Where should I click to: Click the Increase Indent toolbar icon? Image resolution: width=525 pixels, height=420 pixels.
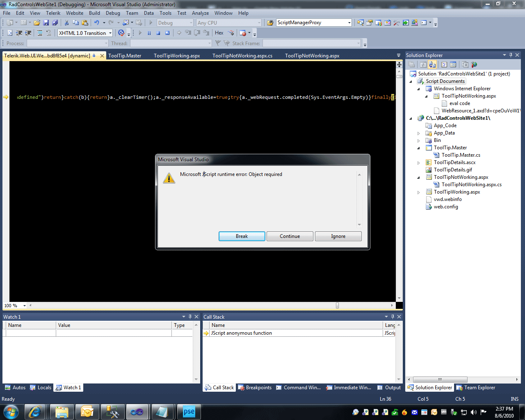(28, 33)
